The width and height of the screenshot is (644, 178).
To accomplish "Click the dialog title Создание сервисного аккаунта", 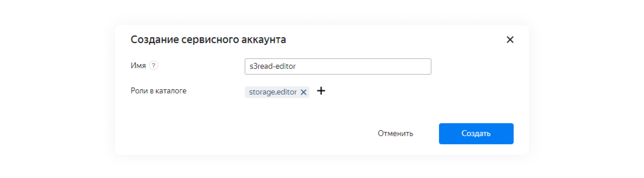I will (x=208, y=40).
